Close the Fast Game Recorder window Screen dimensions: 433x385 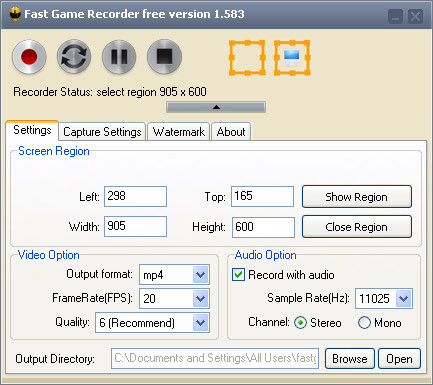pyautogui.click(x=416, y=17)
